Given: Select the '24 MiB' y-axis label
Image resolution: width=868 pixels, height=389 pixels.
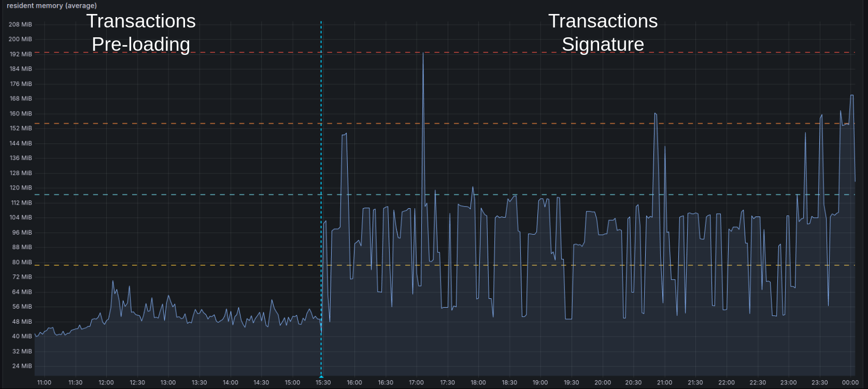Looking at the screenshot, I should point(22,366).
